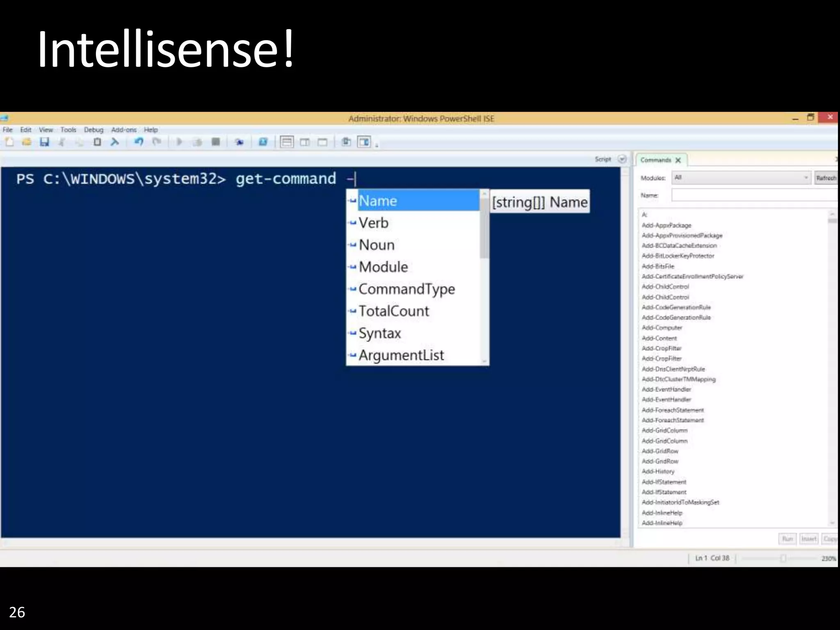Click the Run Selection icon
Image resolution: width=840 pixels, height=630 pixels.
point(197,142)
